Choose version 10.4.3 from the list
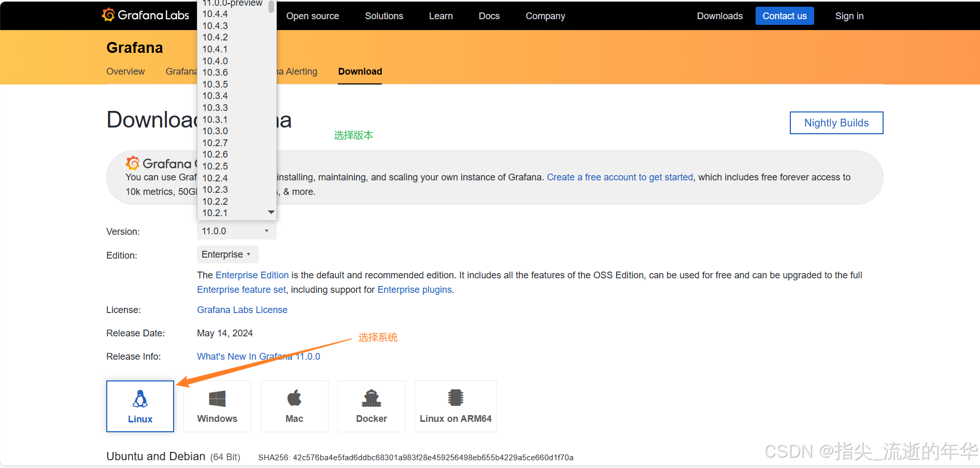980x468 pixels. tap(215, 26)
